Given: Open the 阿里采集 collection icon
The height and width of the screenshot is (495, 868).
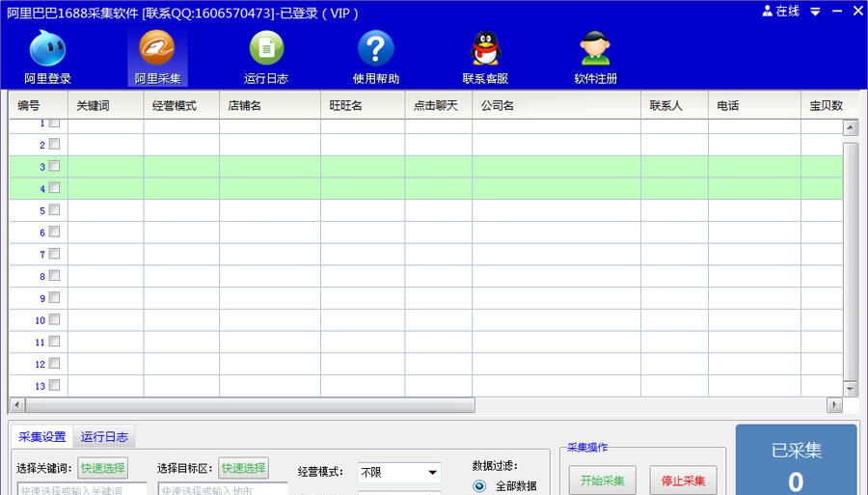Looking at the screenshot, I should tap(157, 49).
